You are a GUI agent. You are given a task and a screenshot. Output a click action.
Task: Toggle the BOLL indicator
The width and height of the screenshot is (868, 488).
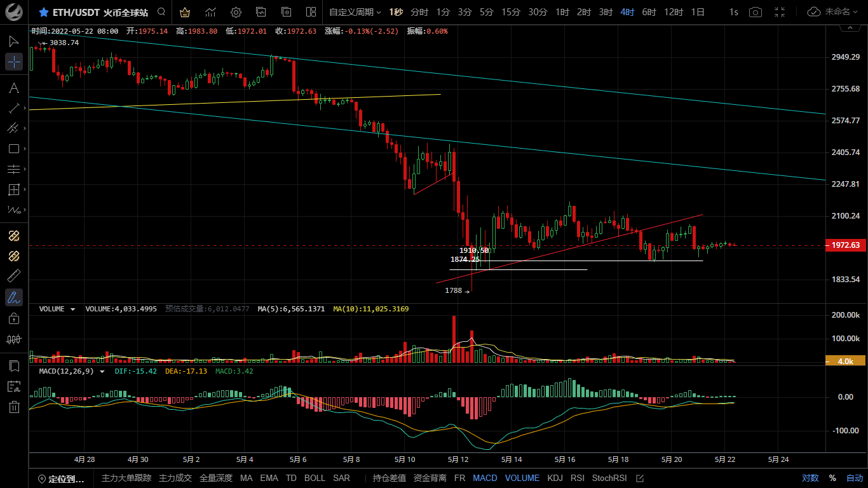point(315,478)
